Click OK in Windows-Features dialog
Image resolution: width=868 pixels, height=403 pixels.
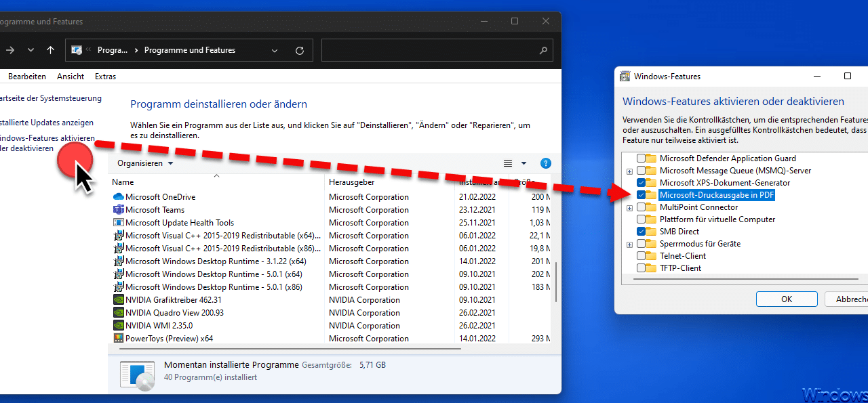click(787, 299)
